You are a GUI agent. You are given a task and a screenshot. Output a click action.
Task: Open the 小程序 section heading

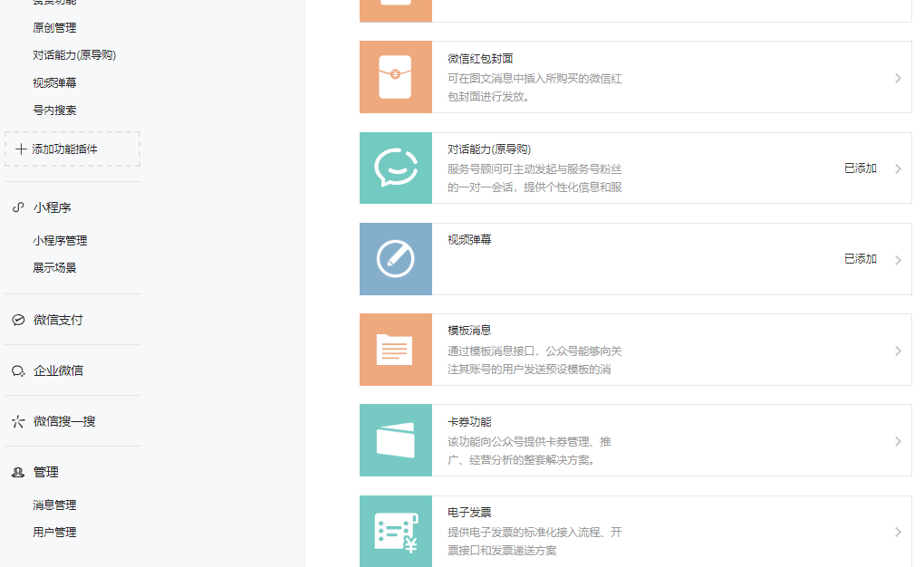[x=52, y=207]
